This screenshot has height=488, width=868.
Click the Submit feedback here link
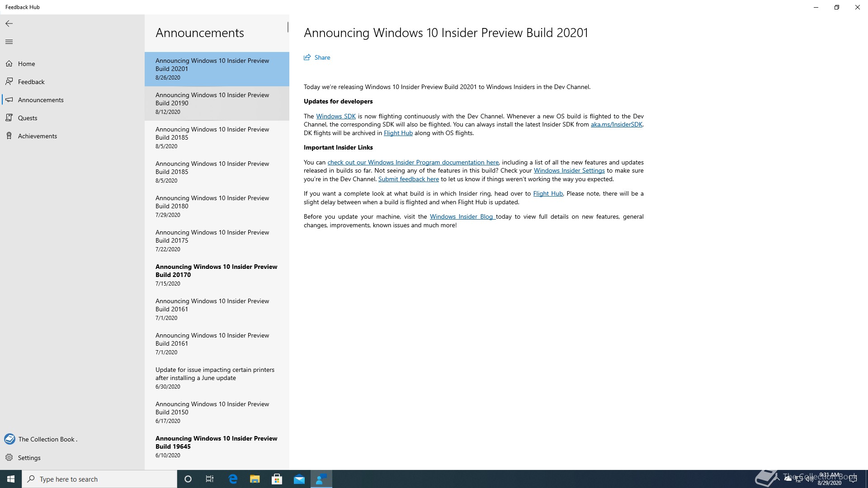tap(409, 179)
